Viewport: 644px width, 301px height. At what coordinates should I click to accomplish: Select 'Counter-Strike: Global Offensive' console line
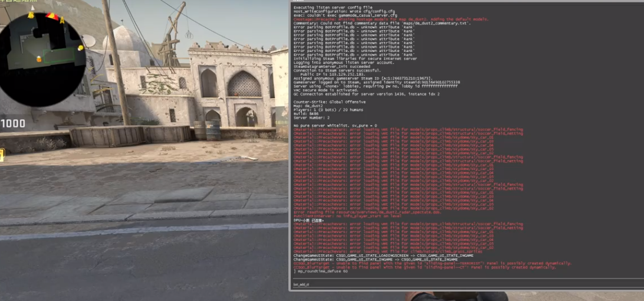330,102
